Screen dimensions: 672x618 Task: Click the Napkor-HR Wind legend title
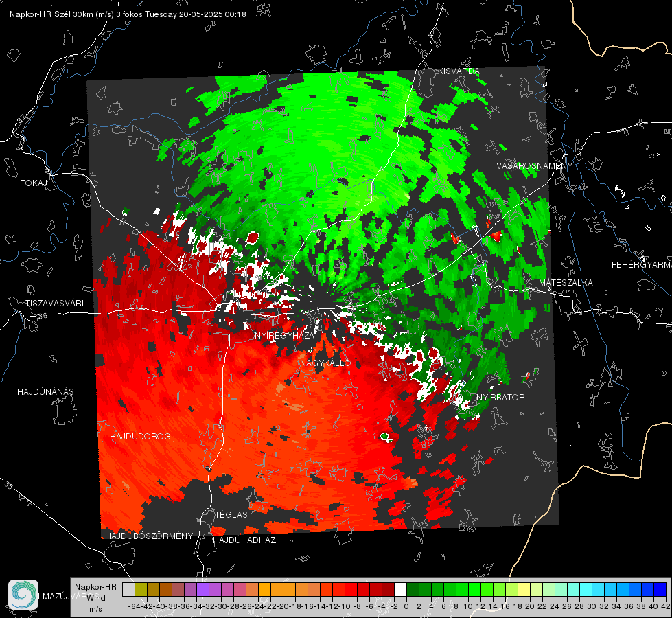click(95, 593)
